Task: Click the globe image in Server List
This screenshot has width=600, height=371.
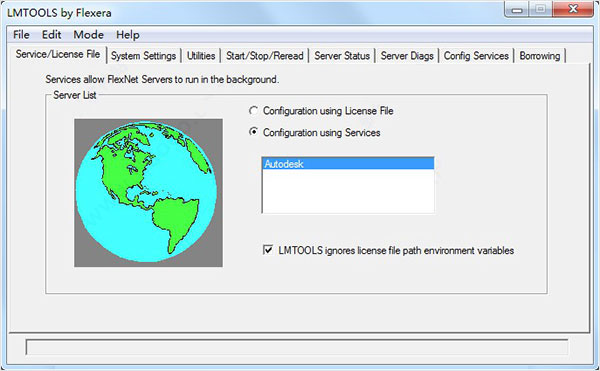Action: 148,192
